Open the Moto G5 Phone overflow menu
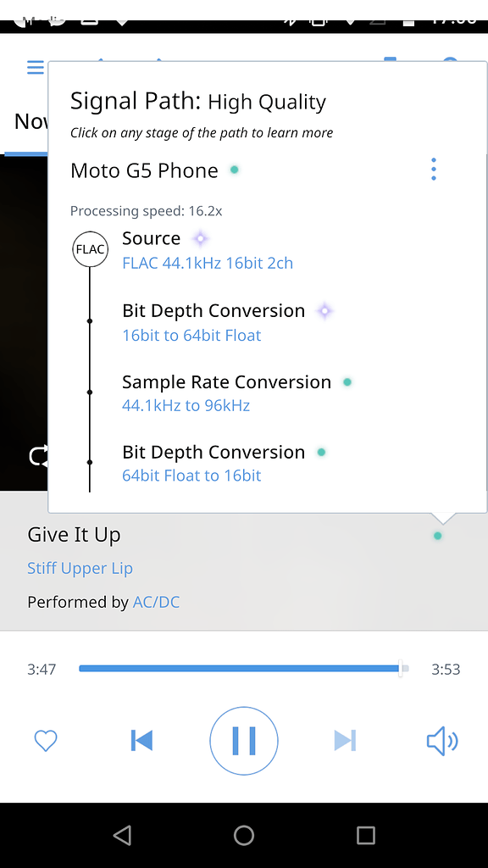This screenshot has height=868, width=488. pos(433,170)
